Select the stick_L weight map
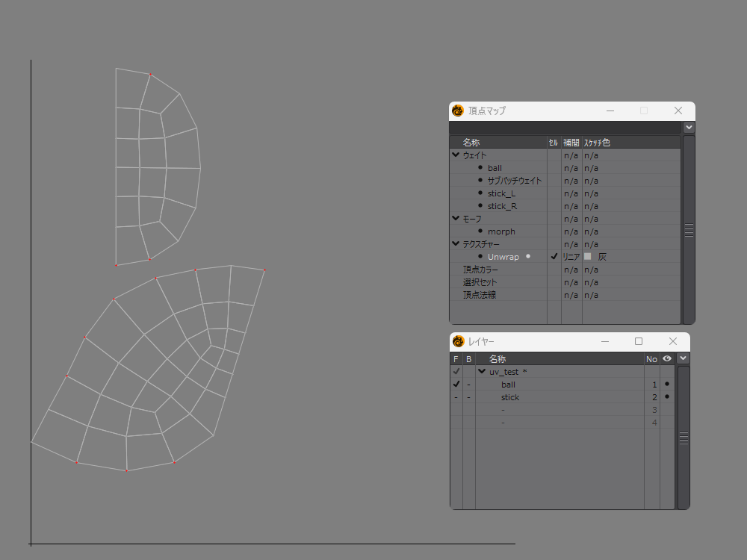747x560 pixels. 501,193
